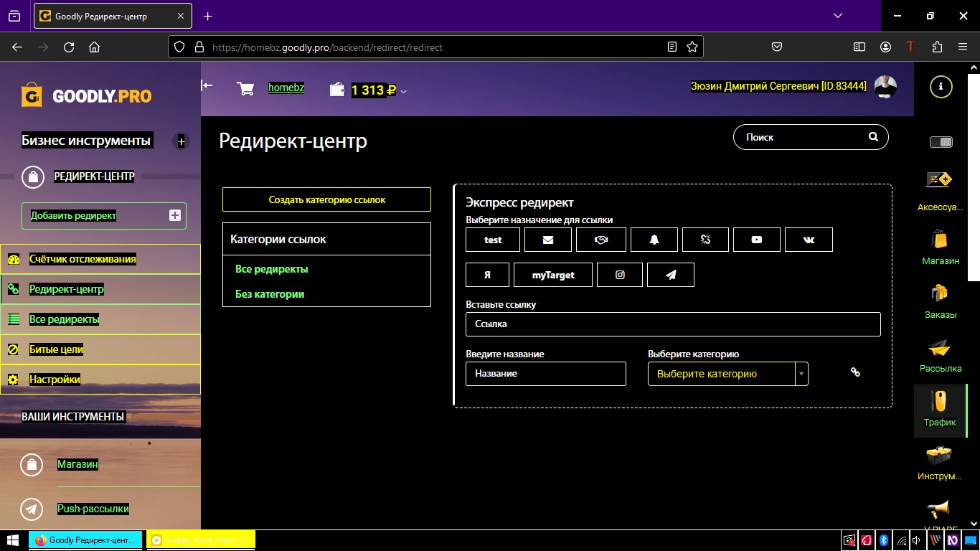Click the Bluetooth tray icon
The height and width of the screenshot is (551, 980).
point(884,540)
